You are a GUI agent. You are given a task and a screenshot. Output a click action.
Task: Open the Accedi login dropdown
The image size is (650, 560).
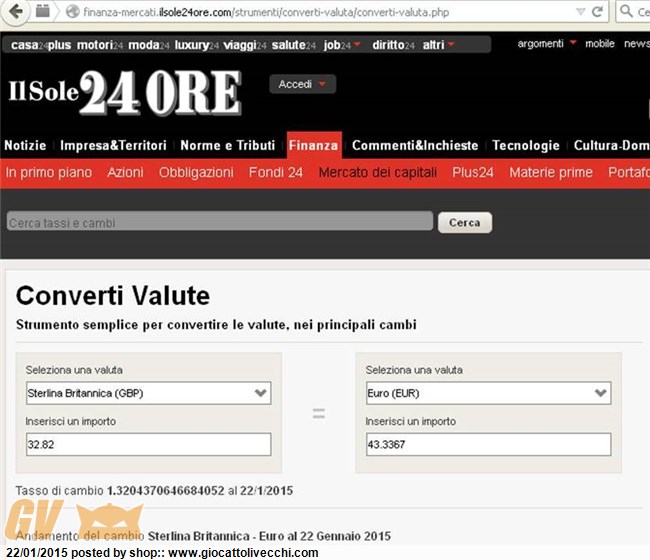coord(302,84)
